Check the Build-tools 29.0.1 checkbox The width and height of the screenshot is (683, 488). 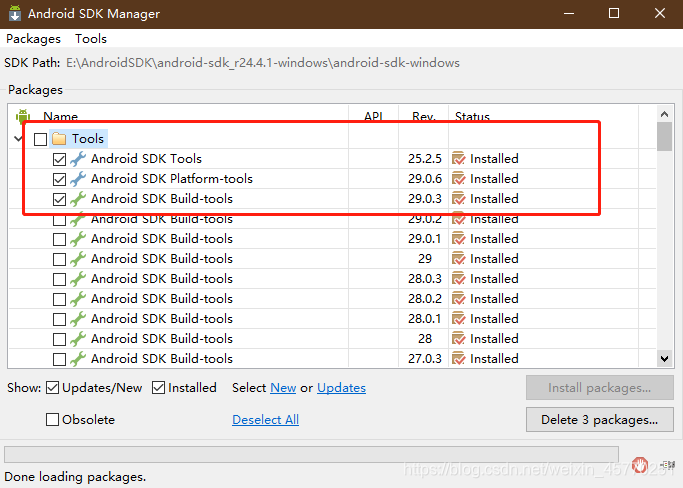tap(59, 240)
